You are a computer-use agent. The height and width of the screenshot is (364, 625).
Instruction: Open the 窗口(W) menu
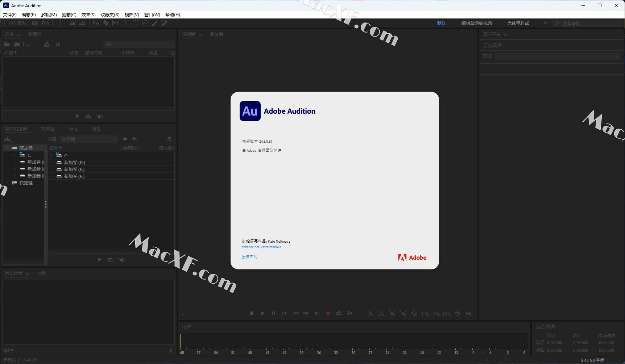(152, 15)
